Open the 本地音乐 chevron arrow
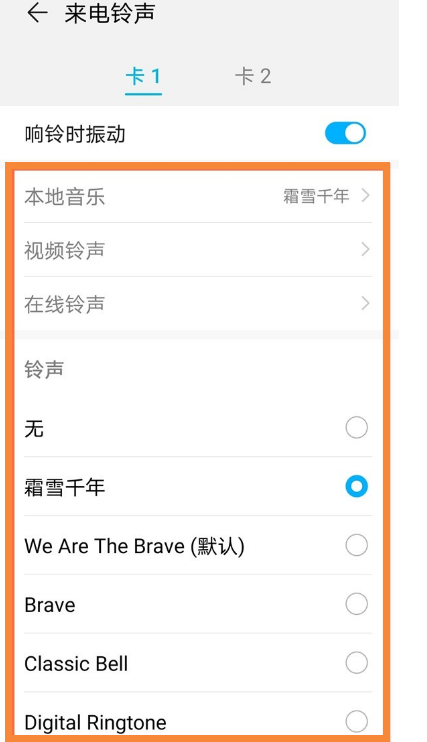The image size is (427, 742). tap(365, 195)
